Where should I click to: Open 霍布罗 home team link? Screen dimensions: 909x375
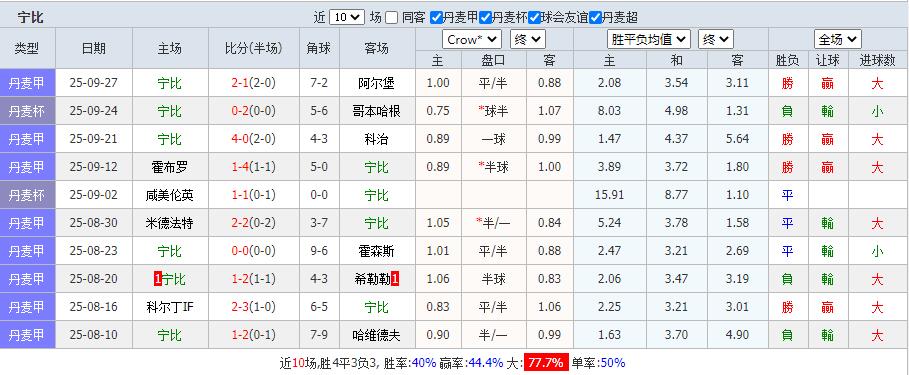[169, 167]
